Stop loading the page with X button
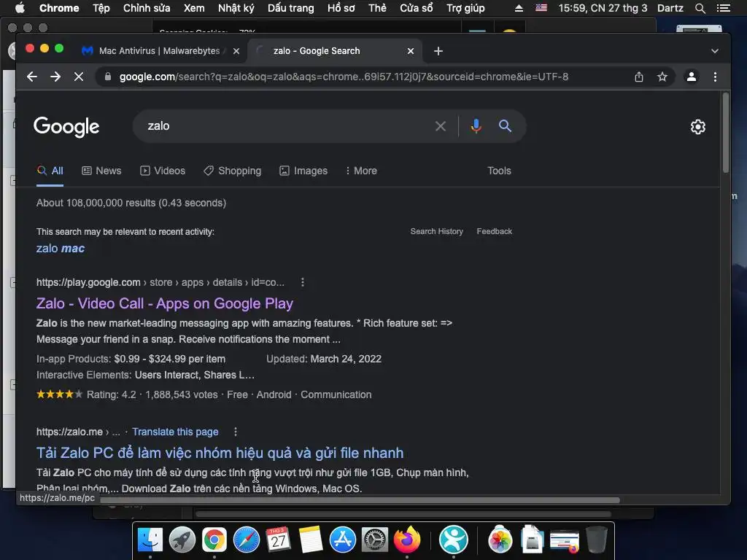The image size is (747, 560). click(x=79, y=77)
